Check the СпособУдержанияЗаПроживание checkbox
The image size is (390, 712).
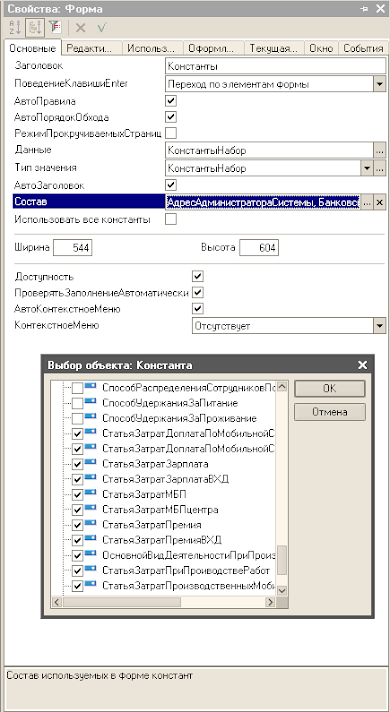click(x=78, y=419)
